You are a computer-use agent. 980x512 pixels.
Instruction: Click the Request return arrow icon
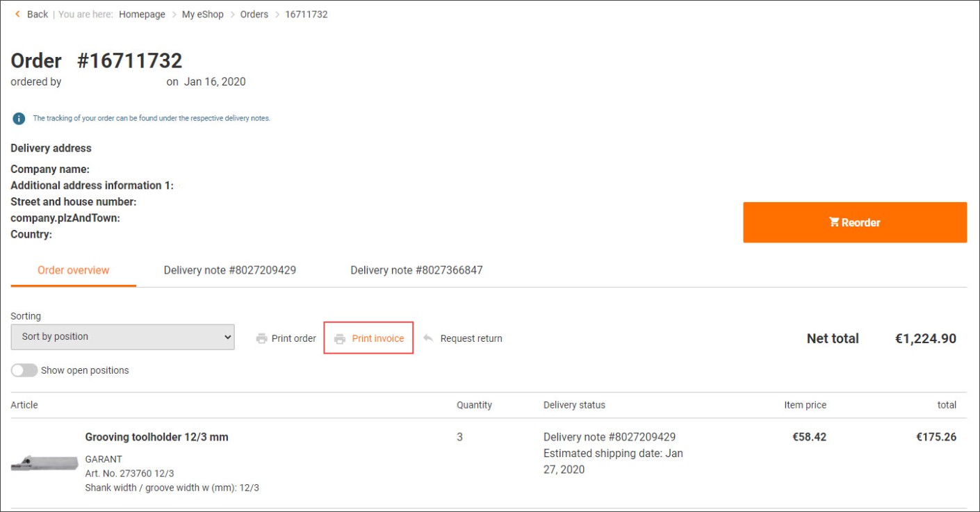[428, 338]
